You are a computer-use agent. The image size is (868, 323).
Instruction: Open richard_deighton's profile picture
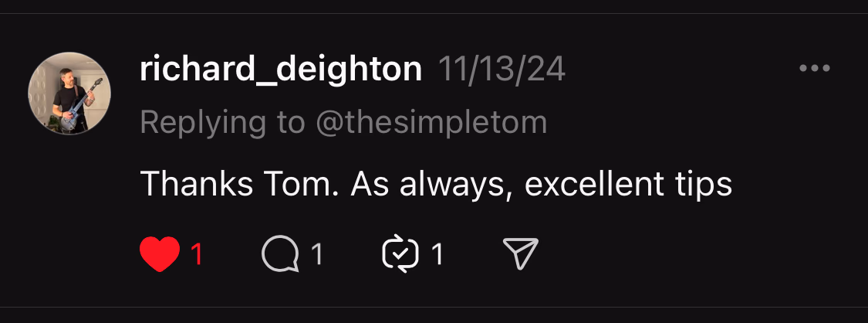click(x=69, y=94)
